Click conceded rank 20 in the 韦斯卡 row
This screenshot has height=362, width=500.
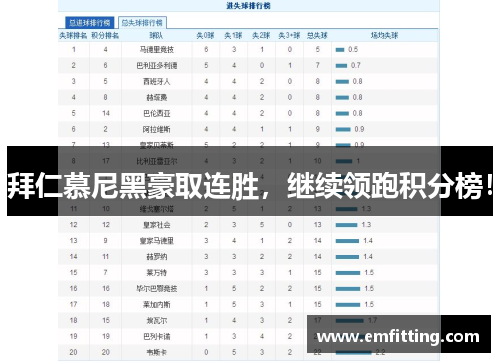[x=73, y=352]
